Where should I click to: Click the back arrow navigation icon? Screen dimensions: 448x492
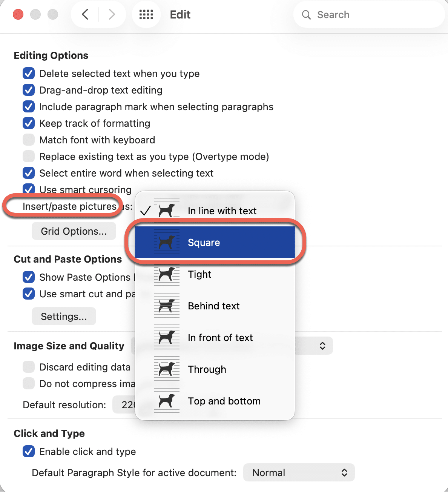[x=85, y=15]
